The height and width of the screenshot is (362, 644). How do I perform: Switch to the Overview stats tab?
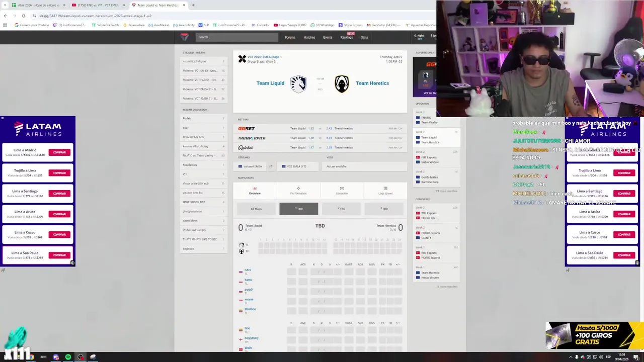point(255,191)
